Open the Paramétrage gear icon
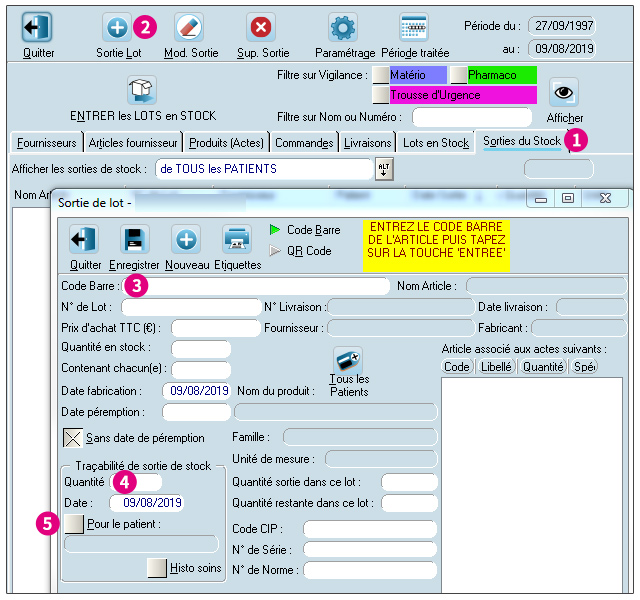This screenshot has height=600, width=640. (343, 27)
